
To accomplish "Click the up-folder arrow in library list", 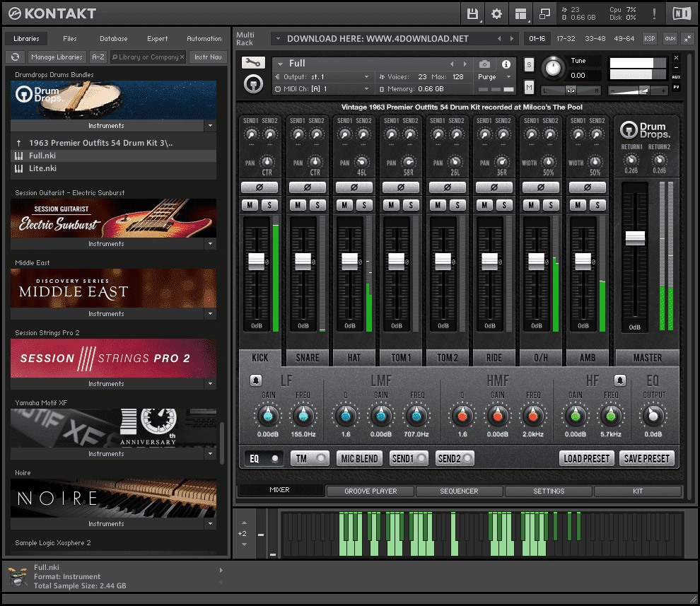I will point(19,143).
